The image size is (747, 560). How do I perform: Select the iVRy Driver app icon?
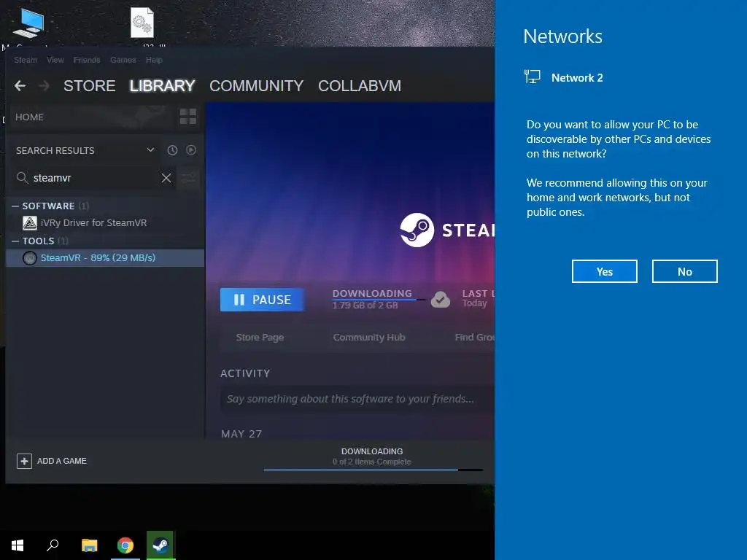click(x=29, y=223)
